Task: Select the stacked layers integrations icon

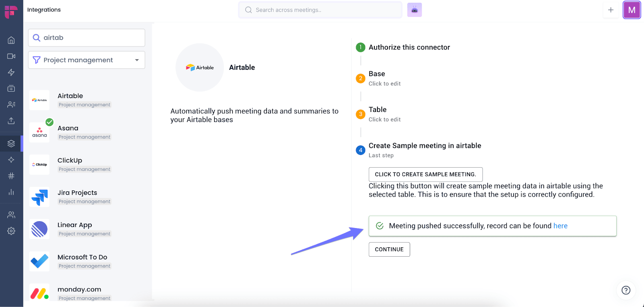Action: (x=11, y=143)
